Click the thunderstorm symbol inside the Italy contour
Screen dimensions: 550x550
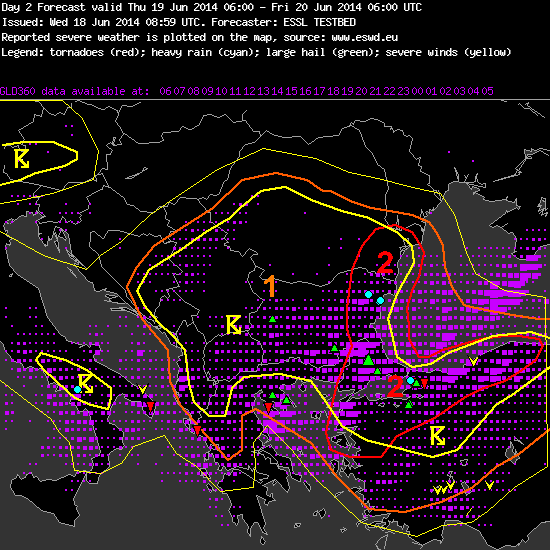coord(86,383)
